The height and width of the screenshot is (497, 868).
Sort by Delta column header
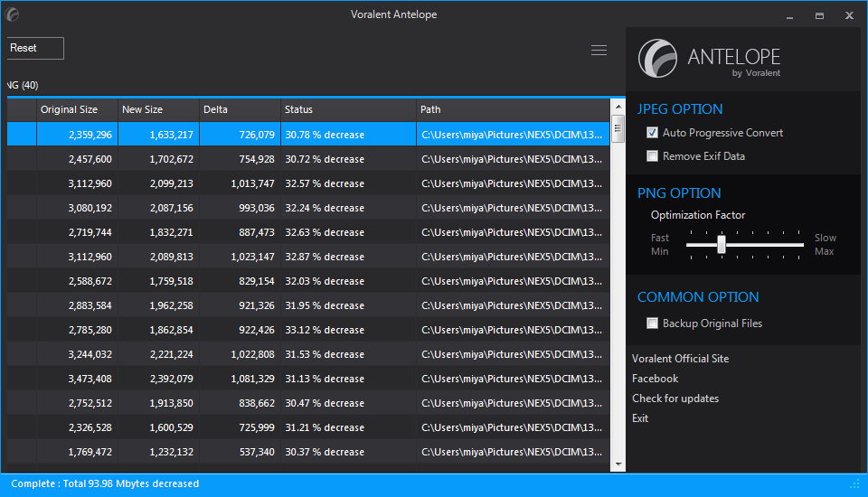(240, 109)
